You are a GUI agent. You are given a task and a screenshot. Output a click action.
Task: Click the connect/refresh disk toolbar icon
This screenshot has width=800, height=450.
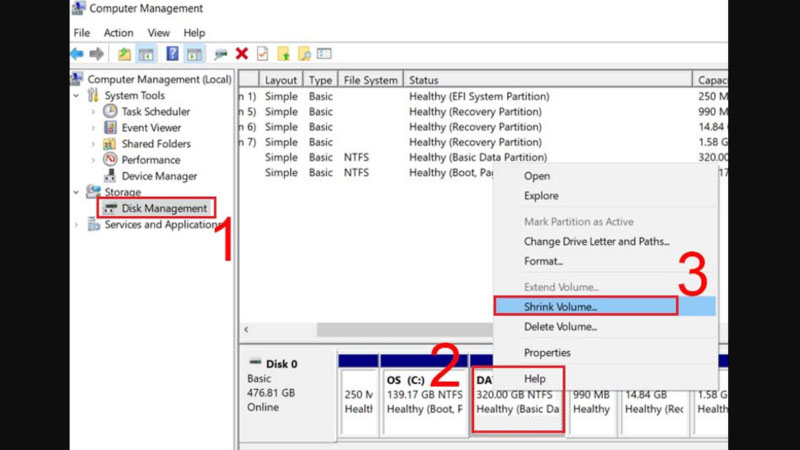pos(220,54)
